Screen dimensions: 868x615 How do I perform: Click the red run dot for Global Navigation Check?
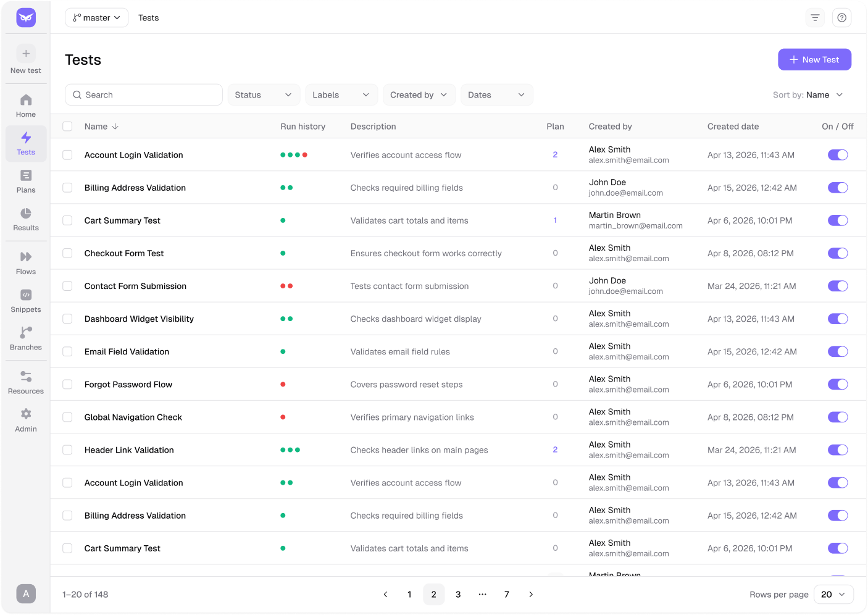pyautogui.click(x=283, y=417)
